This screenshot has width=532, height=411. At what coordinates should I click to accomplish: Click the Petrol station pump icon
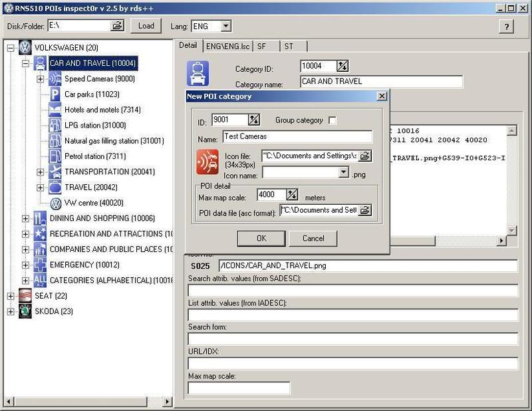[55, 156]
